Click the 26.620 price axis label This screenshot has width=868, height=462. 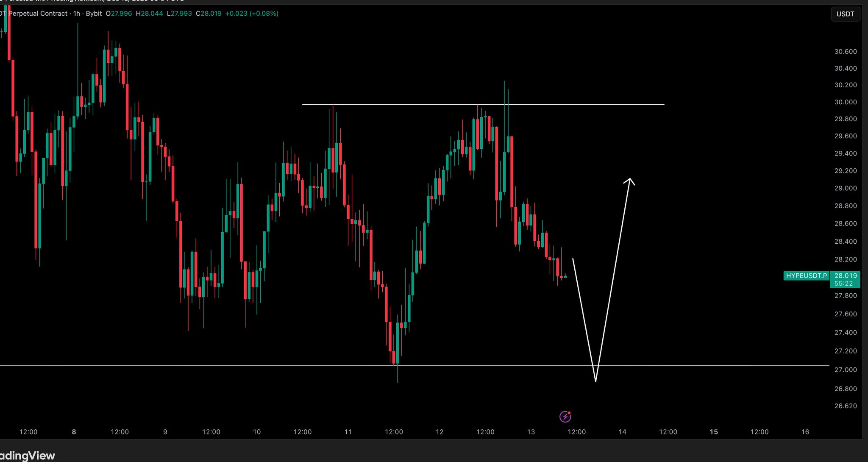coord(845,406)
